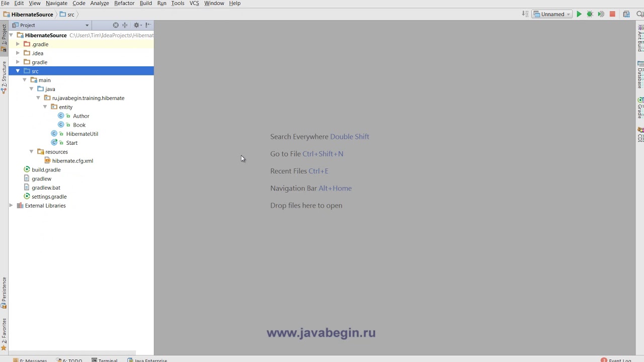
Task: Open the Java Enterprise tool window
Action: (147, 360)
